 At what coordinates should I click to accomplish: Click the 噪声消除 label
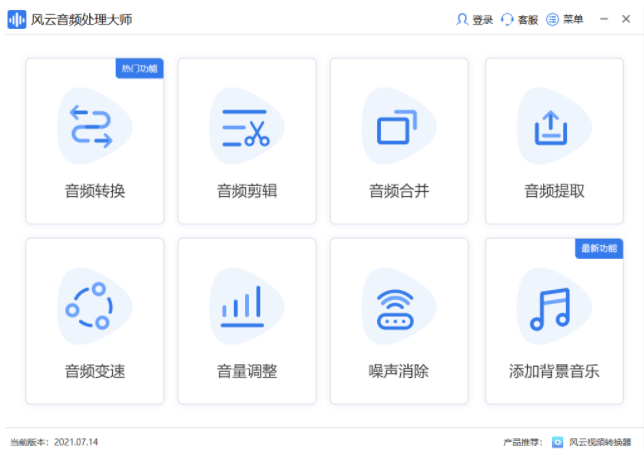(399, 371)
